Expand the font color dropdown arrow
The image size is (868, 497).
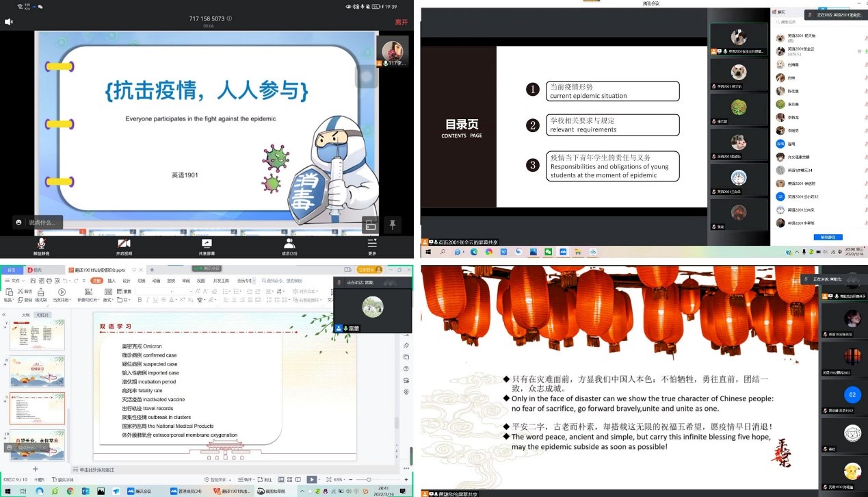click(176, 300)
